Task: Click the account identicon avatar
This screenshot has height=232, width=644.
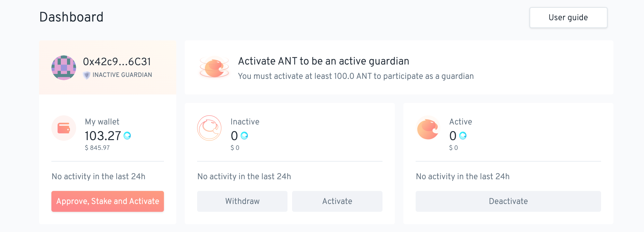Action: pos(64,68)
